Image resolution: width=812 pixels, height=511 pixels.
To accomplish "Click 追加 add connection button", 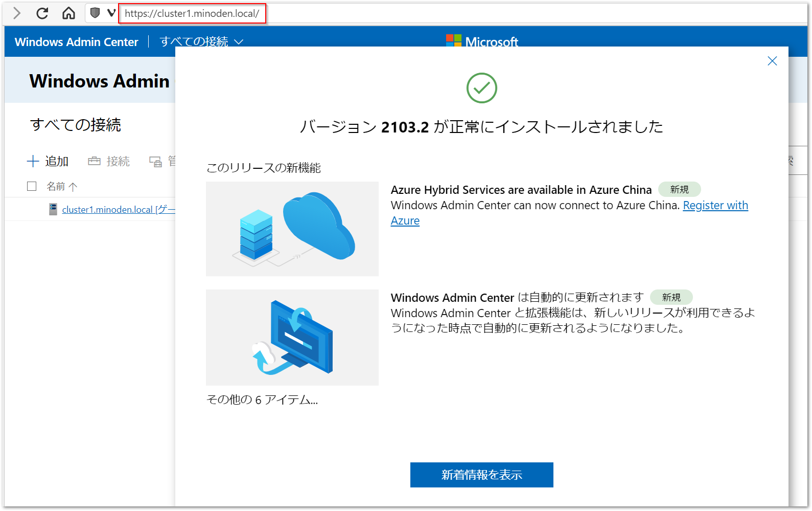I will [x=48, y=161].
